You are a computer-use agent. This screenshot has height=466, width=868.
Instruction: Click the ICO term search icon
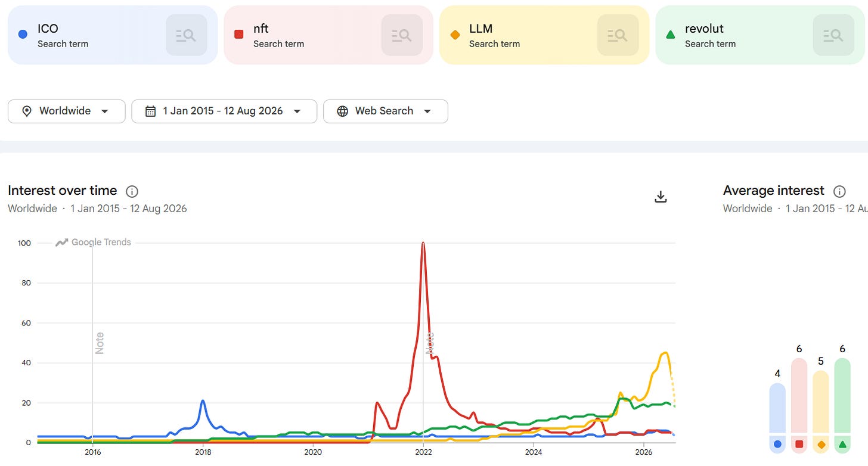[186, 35]
